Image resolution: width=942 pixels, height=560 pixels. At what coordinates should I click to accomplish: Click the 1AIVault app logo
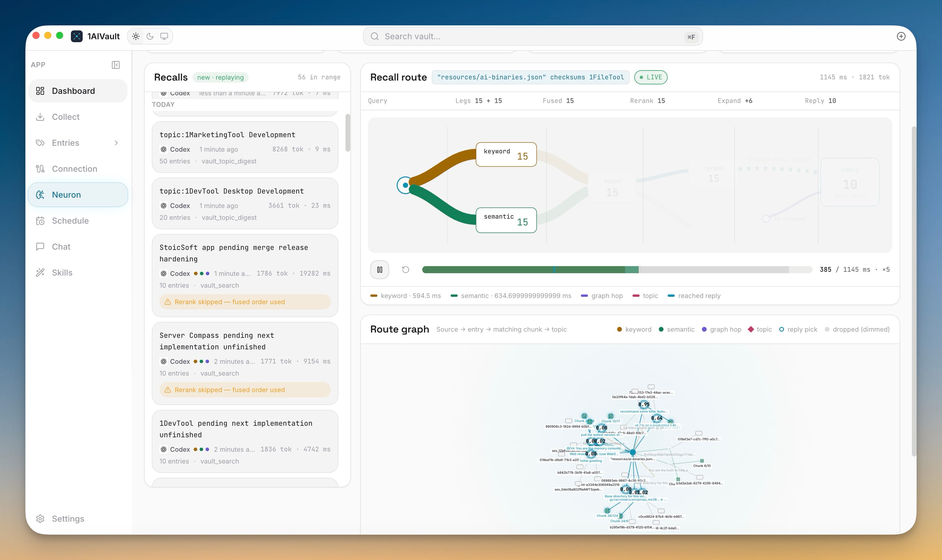[x=77, y=36]
